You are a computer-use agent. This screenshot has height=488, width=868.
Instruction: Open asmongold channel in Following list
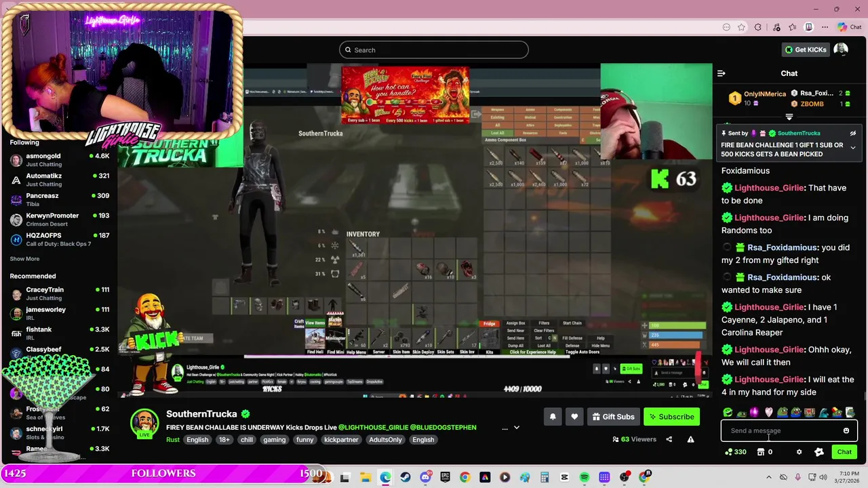(60, 160)
